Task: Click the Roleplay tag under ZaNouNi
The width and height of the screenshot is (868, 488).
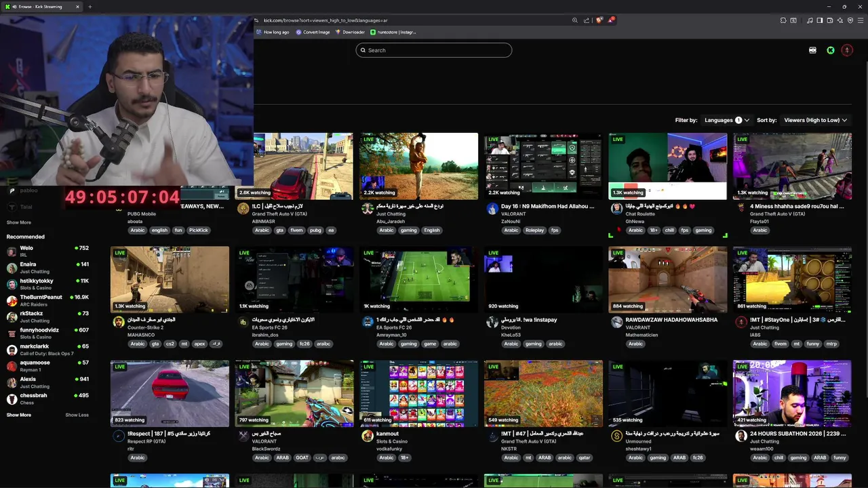Action: (534, 230)
